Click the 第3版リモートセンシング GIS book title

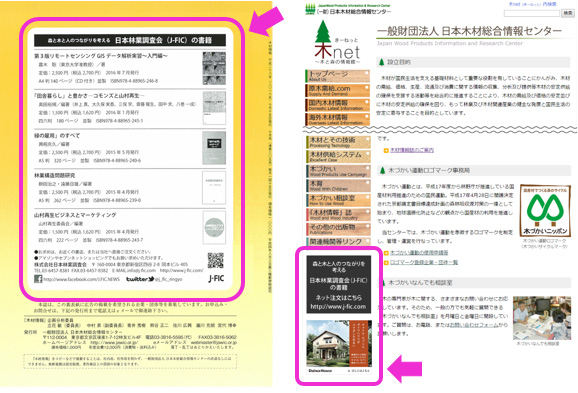tap(101, 56)
